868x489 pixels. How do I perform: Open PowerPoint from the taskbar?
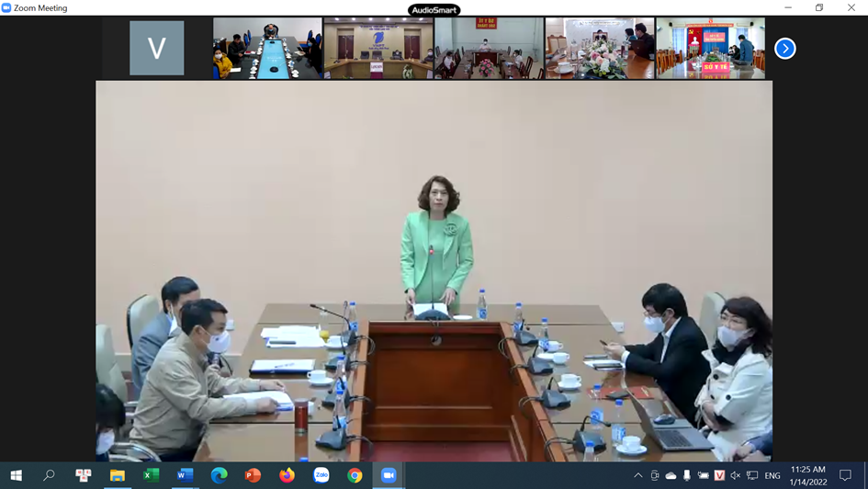tap(253, 475)
